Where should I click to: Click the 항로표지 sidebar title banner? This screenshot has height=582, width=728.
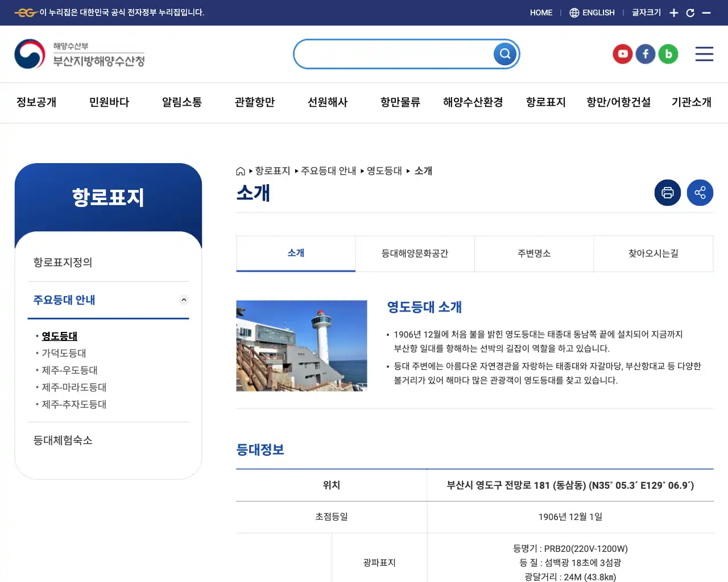click(x=108, y=198)
